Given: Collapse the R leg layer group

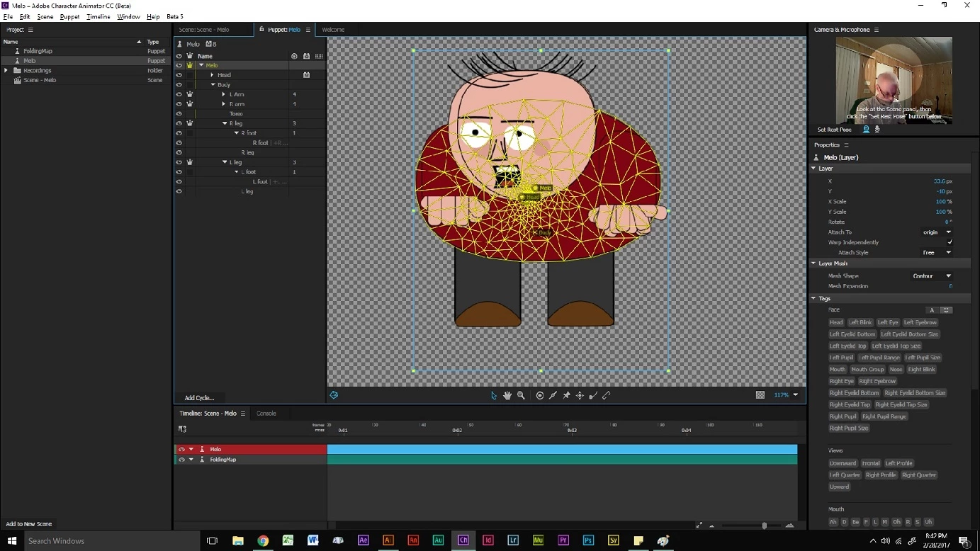Looking at the screenshot, I should pyautogui.click(x=225, y=123).
